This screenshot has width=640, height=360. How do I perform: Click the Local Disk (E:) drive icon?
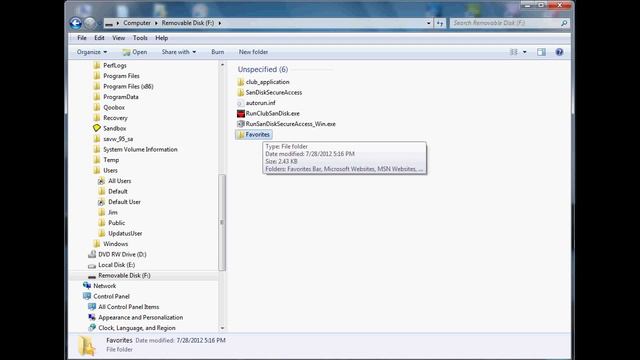92,265
